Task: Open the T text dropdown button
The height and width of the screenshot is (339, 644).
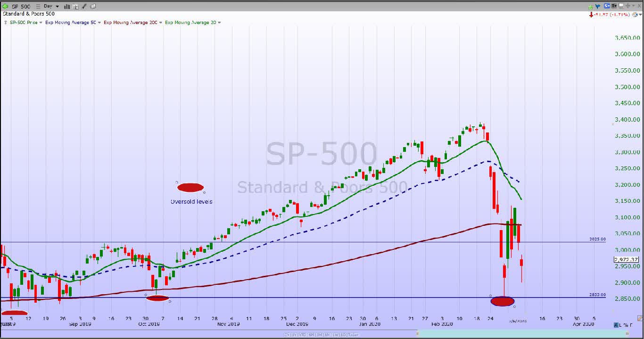Action: (614, 6)
